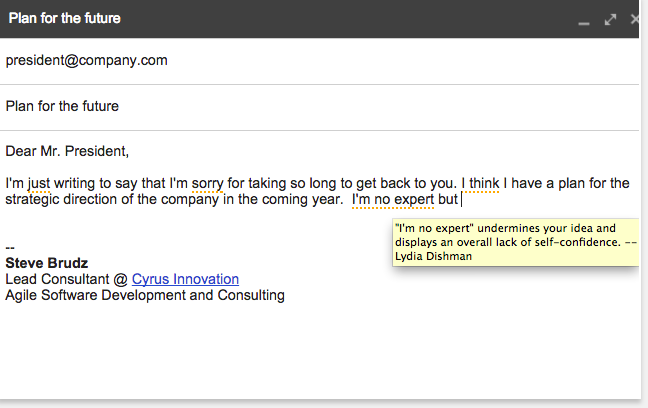Click the Agile Software Development and Consulting line
Screen dimensions: 648x408
pos(145,295)
